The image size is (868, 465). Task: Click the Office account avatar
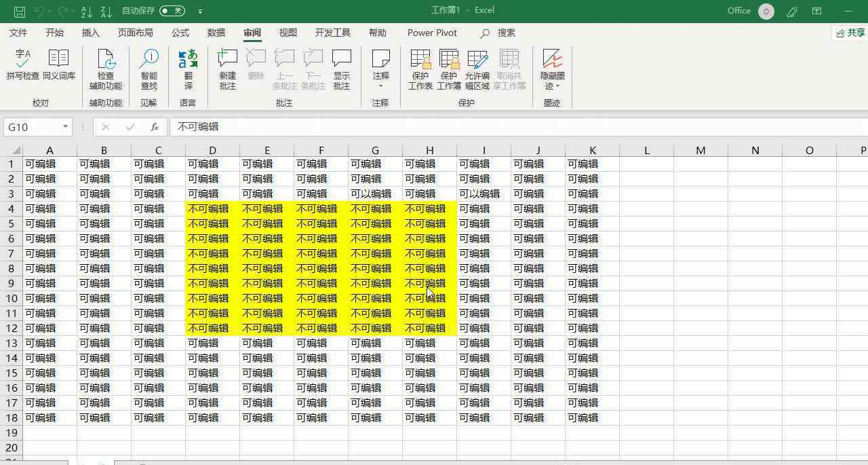tap(766, 11)
